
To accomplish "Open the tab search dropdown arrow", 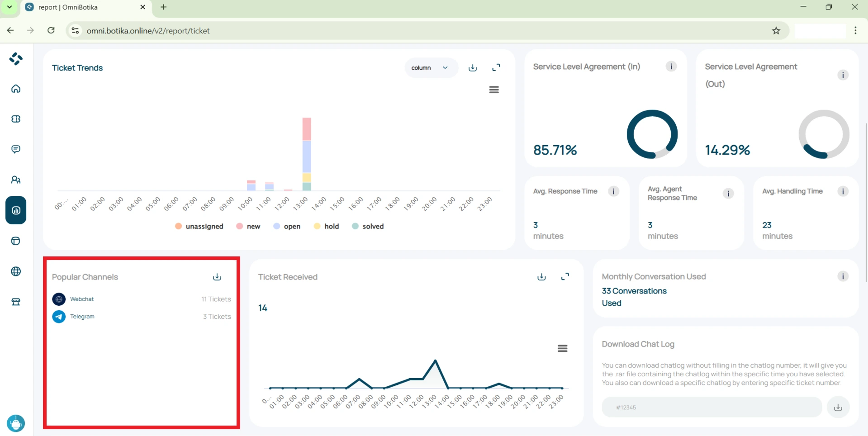I will (x=9, y=7).
